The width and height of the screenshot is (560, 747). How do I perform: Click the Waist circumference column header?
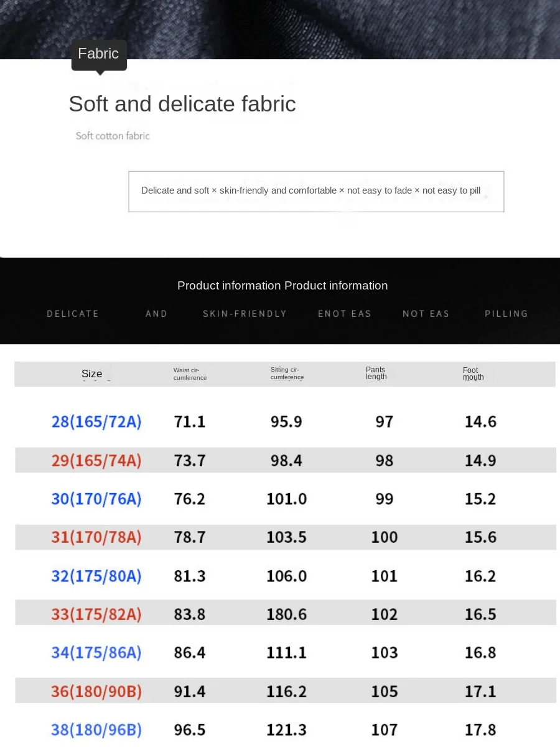pos(190,374)
